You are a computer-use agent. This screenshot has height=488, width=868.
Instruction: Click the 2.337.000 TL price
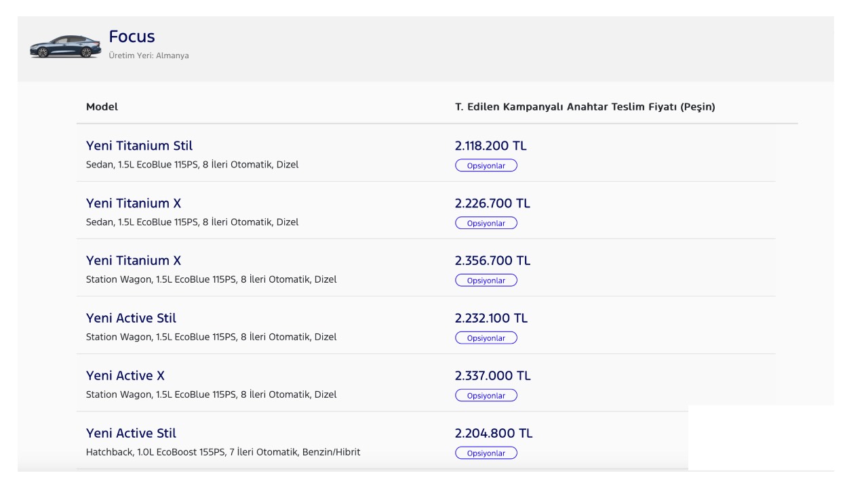493,376
